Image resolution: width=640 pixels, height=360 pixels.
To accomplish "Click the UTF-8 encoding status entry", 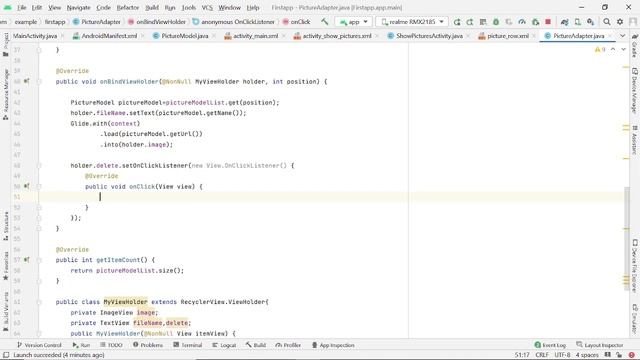I will (x=562, y=355).
